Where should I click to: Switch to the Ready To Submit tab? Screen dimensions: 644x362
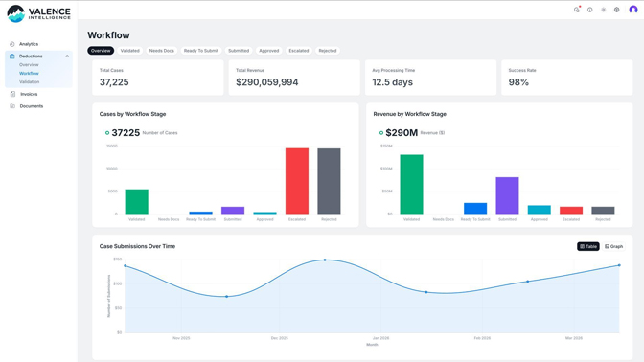coord(201,51)
